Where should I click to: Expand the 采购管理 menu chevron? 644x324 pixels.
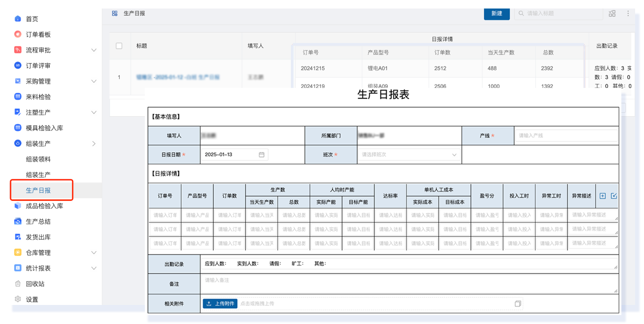[94, 81]
